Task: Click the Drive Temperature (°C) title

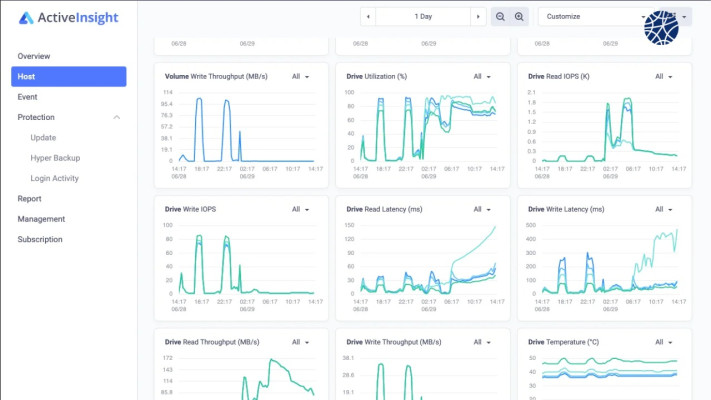Action: coord(563,342)
